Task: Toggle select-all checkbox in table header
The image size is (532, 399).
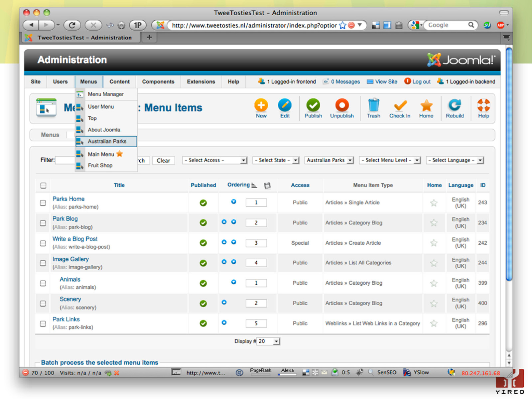Action: coord(43,186)
